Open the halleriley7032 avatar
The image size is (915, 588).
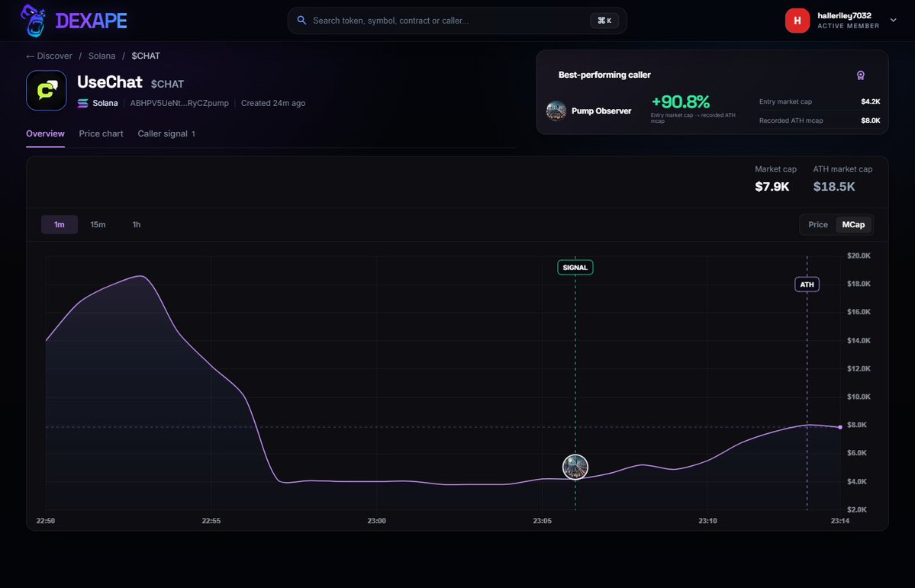(x=797, y=21)
